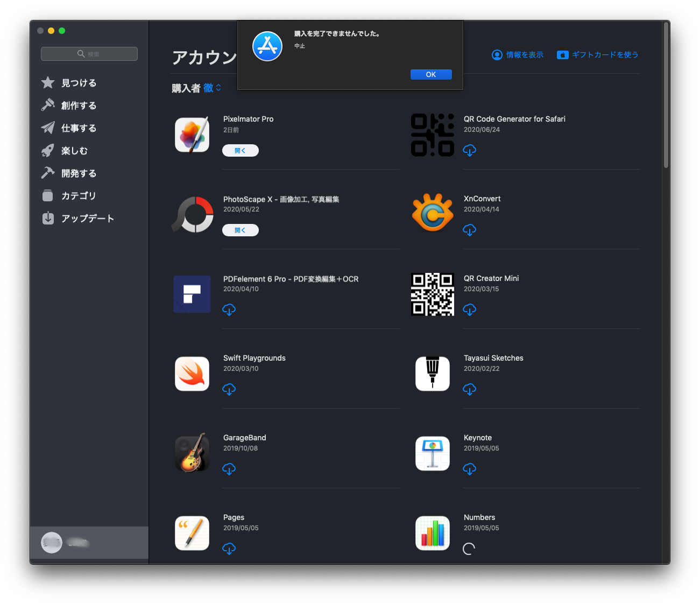Click 開く button for Pixelmator Pro

[x=241, y=151]
